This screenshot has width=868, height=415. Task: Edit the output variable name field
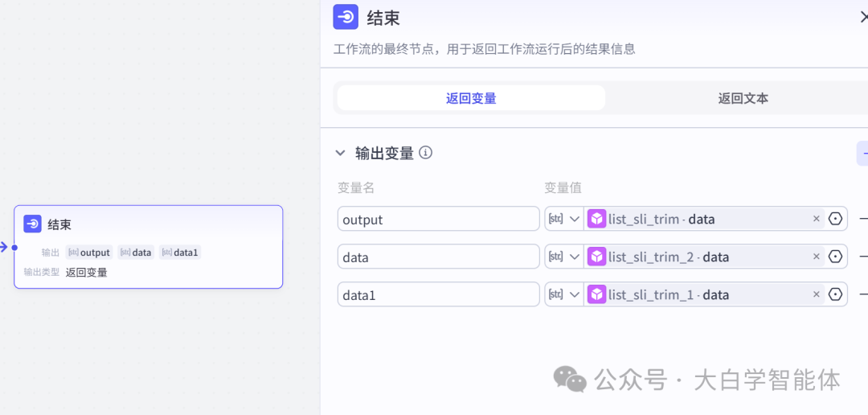point(439,219)
